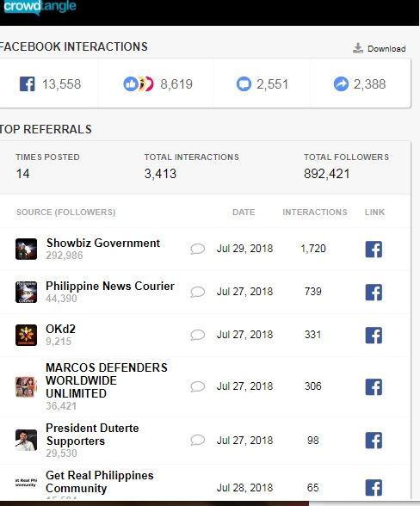Download the Facebook interactions data
The width and height of the screenshot is (420, 506).
pos(380,48)
